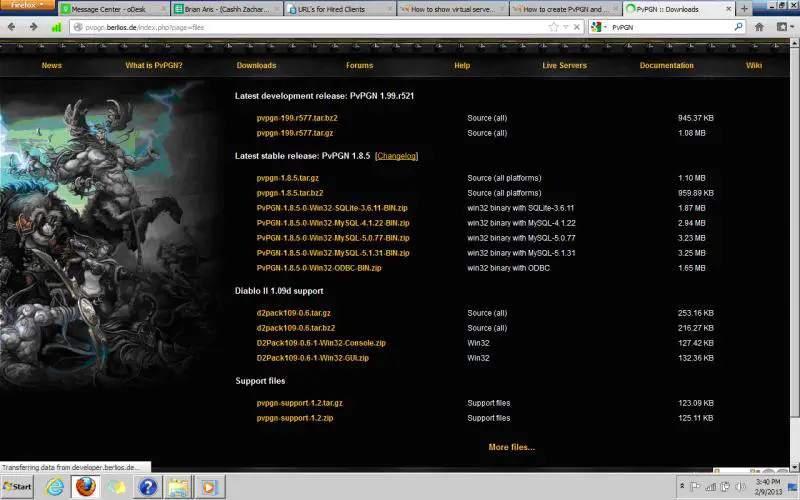The width and height of the screenshot is (800, 500).
Task: Click the green signal bars icon in toolbar
Action: [x=56, y=27]
